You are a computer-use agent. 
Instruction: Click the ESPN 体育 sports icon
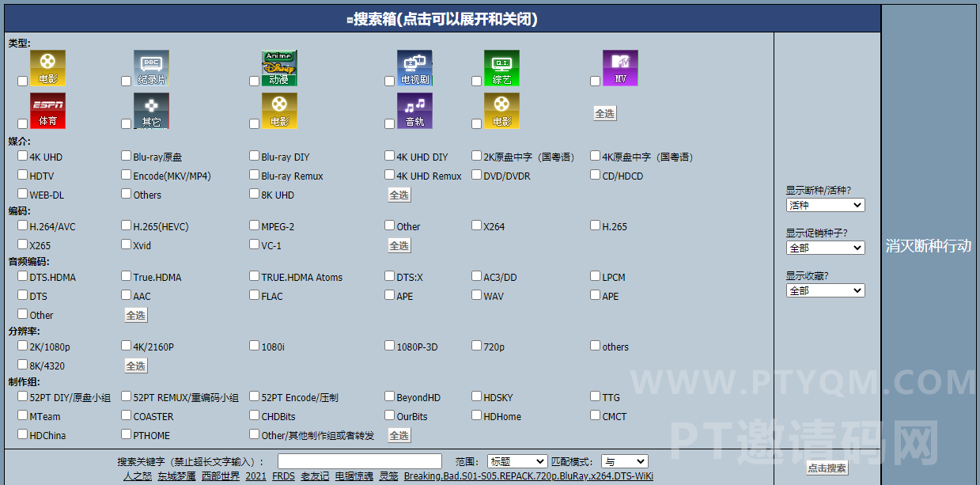coord(47,111)
